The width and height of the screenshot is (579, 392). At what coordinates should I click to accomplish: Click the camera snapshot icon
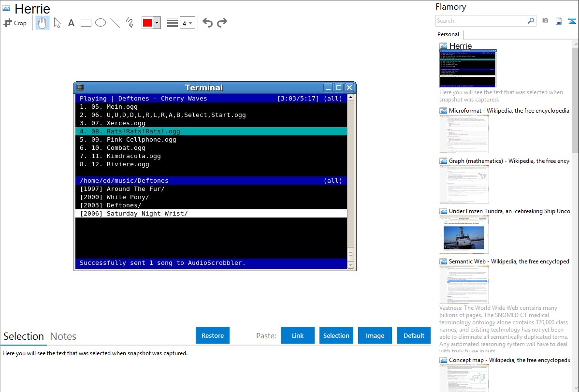pyautogui.click(x=545, y=21)
